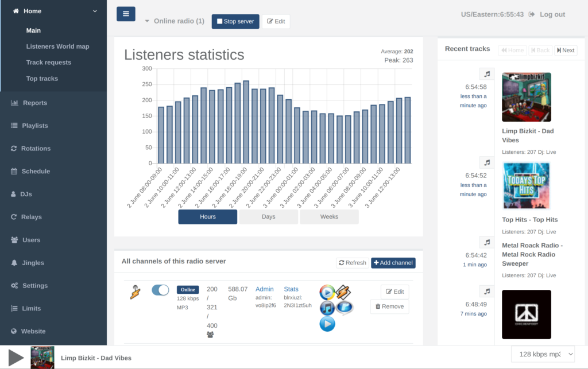Open iTunes music note player icon
The width and height of the screenshot is (588, 369).
[327, 308]
